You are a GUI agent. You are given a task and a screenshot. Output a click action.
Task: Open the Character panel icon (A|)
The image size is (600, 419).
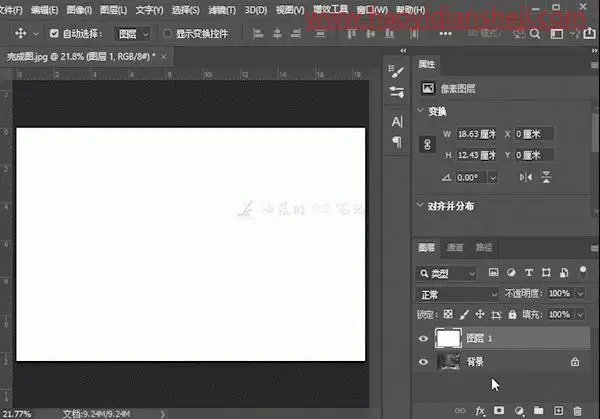coord(397,122)
